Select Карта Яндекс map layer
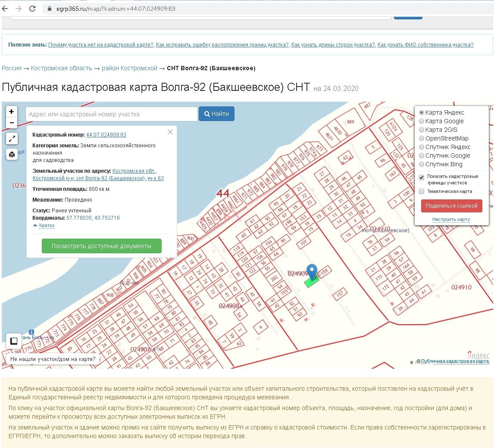494x448 pixels. point(421,112)
